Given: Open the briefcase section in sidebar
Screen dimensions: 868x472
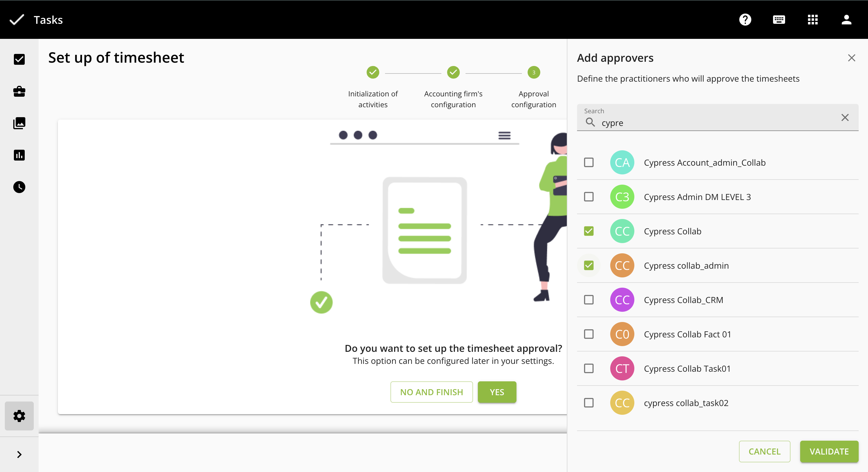Looking at the screenshot, I should [19, 91].
